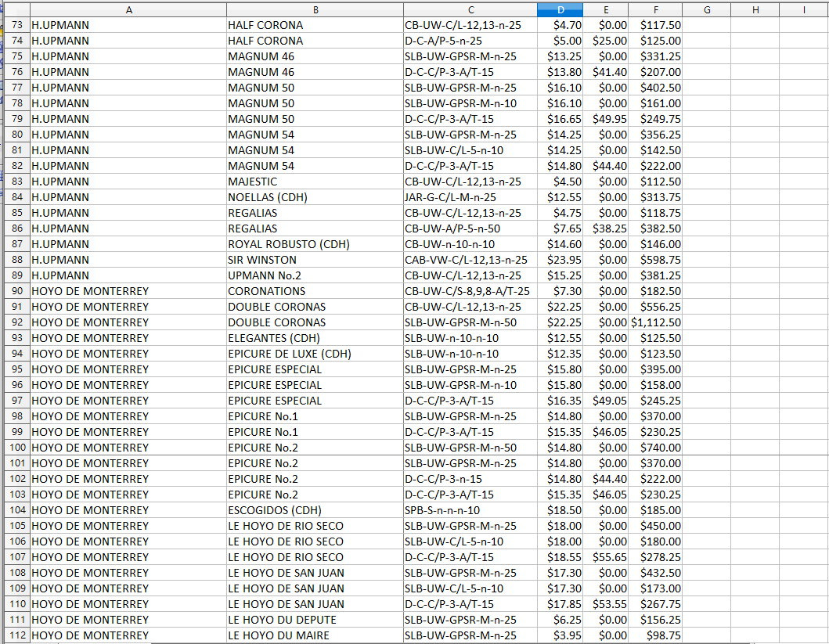Click cell CB-UW-C/S-8,9,8-A/T-25
The height and width of the screenshot is (644, 829).
point(470,291)
